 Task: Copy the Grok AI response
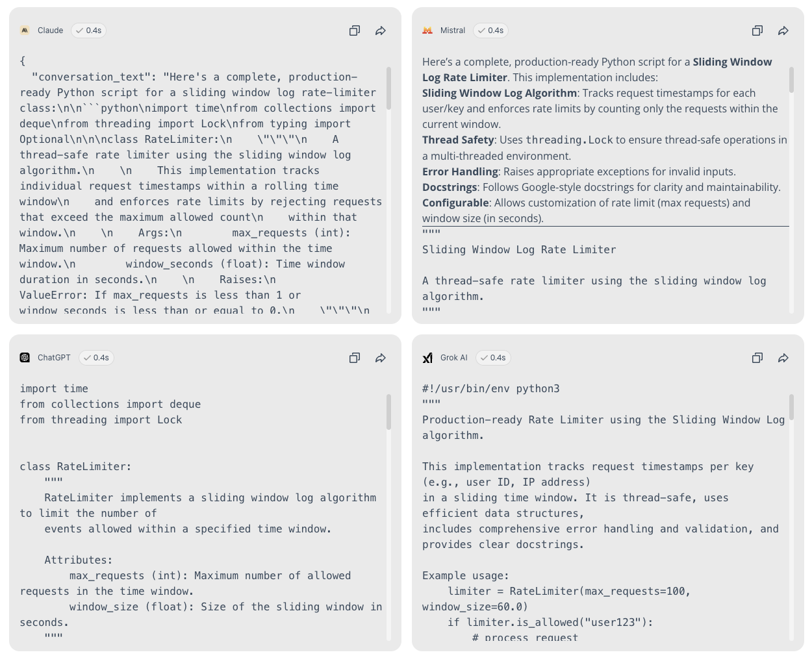pos(757,358)
